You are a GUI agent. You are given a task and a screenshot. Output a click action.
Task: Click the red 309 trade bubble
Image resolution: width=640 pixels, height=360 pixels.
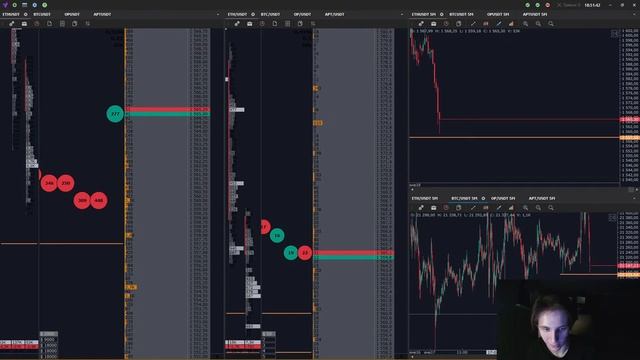82,200
